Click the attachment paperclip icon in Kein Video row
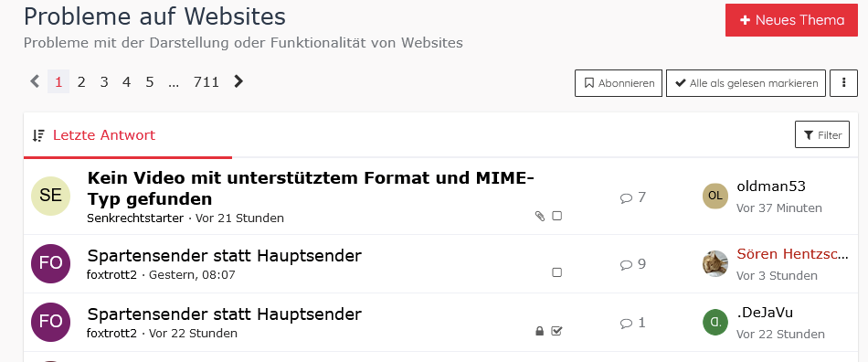Screen dimensions: 868x362 pyautogui.click(x=540, y=216)
